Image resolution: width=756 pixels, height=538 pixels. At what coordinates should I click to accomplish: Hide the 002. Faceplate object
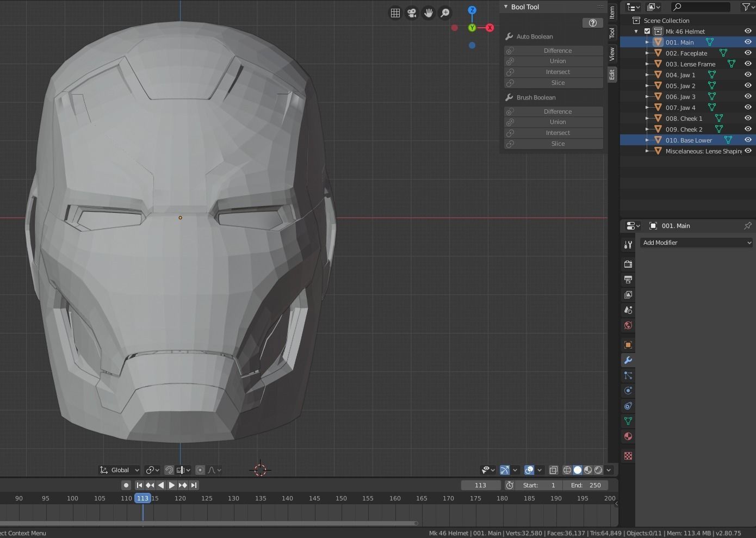click(748, 53)
